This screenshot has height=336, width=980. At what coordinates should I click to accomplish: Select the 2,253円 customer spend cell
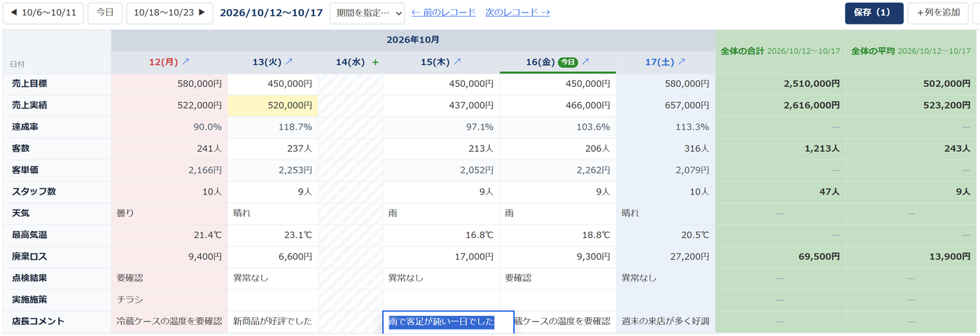[x=273, y=171]
